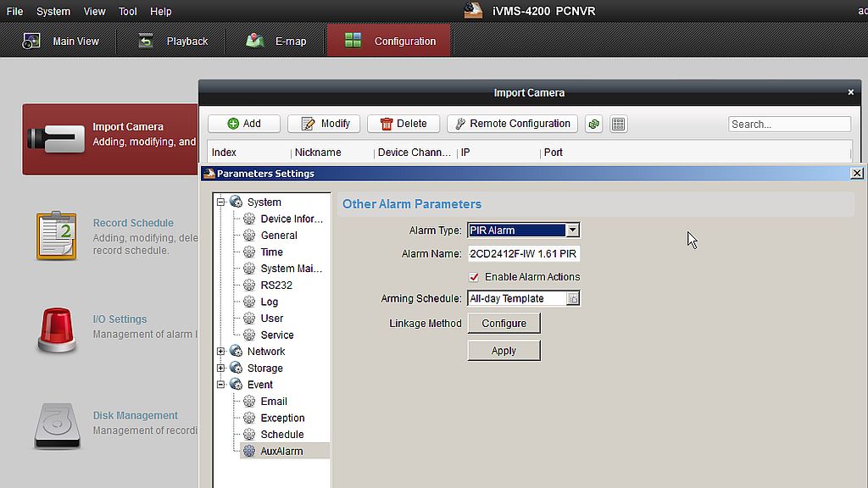Open the System menu
868x488 pixels.
[53, 11]
